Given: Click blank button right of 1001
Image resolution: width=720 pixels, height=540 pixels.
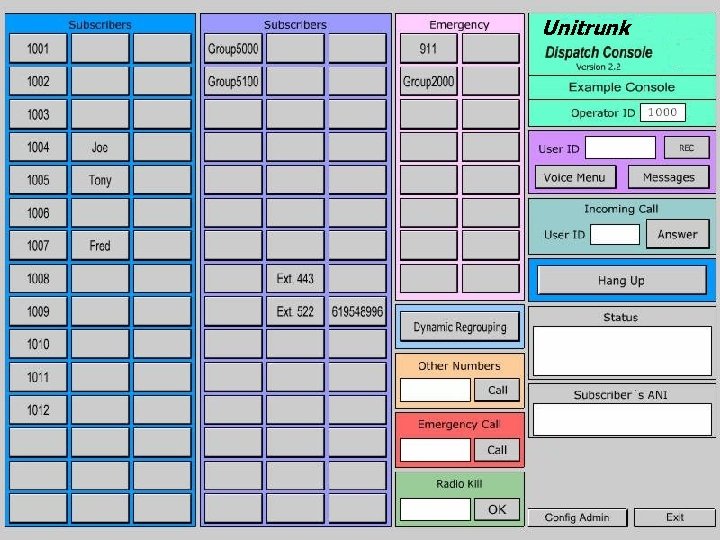Looking at the screenshot, I should click(x=100, y=48).
